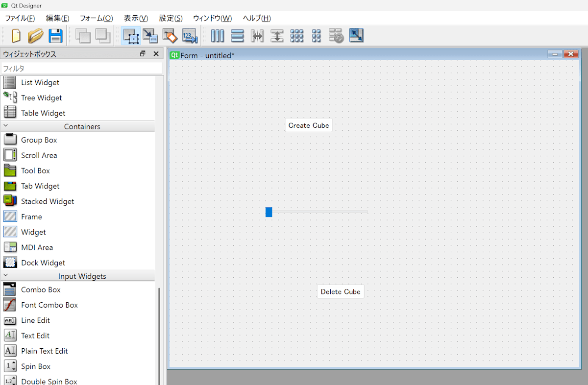Close the Form - untitled window
The height and width of the screenshot is (385, 588).
click(x=571, y=54)
